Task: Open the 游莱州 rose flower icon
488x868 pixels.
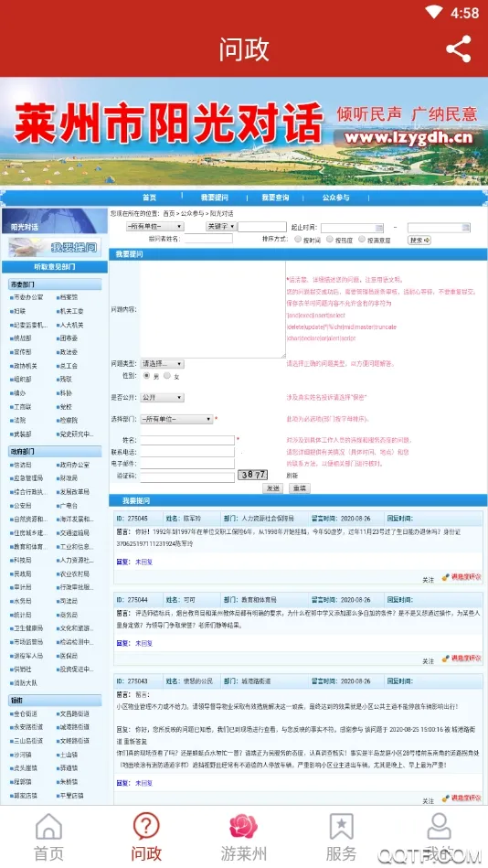Action: 243,827
